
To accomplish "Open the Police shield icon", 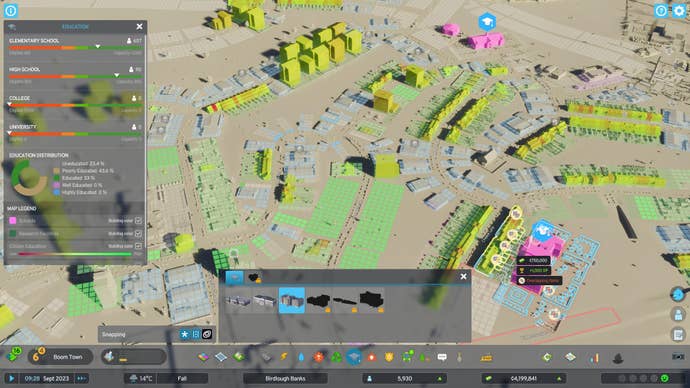I will click(x=389, y=357).
